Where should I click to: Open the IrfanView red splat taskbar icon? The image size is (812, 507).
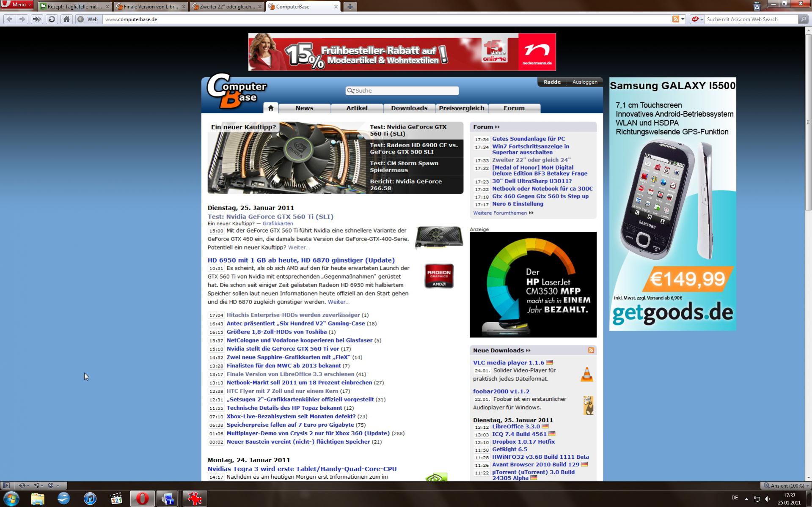(x=195, y=499)
